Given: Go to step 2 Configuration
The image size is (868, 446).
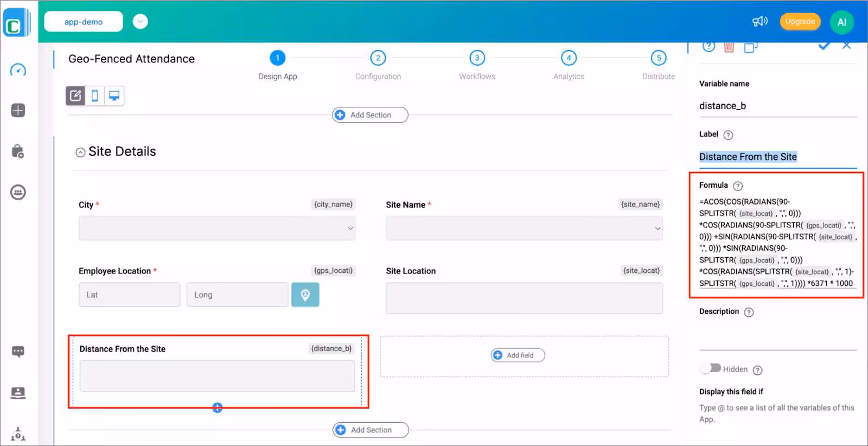Looking at the screenshot, I should (x=378, y=58).
